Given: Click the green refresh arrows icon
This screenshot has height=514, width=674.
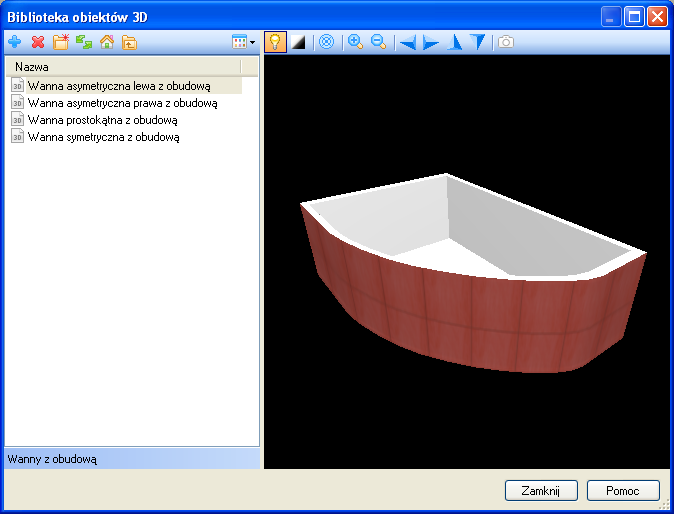Looking at the screenshot, I should [x=84, y=42].
